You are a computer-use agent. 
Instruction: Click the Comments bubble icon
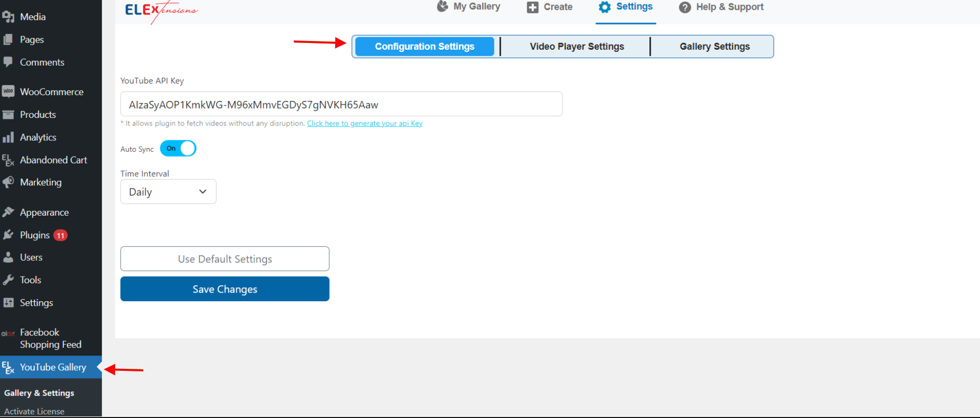(8, 62)
